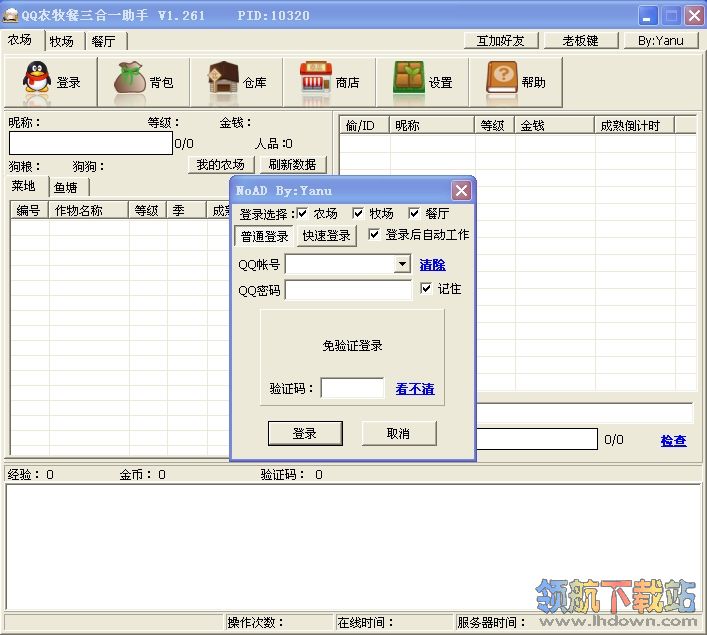The image size is (707, 635).
Task: Click the 经验 value label
Action: pyautogui.click(x=31, y=474)
